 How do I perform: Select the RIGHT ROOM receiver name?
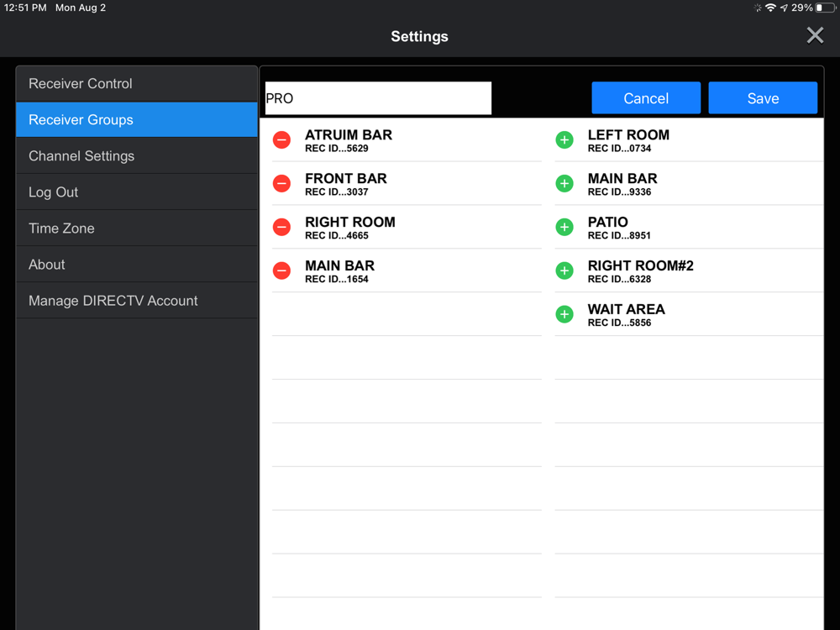350,222
